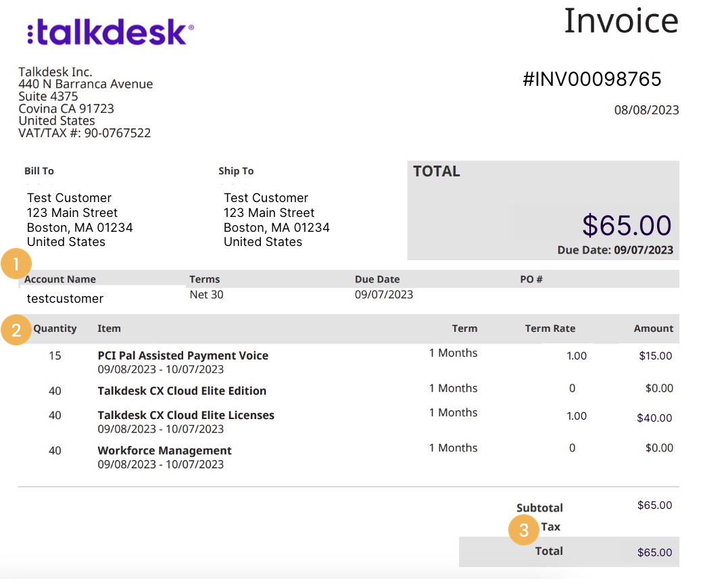Click the testcustomer account name value
703x588 pixels.
click(x=65, y=299)
